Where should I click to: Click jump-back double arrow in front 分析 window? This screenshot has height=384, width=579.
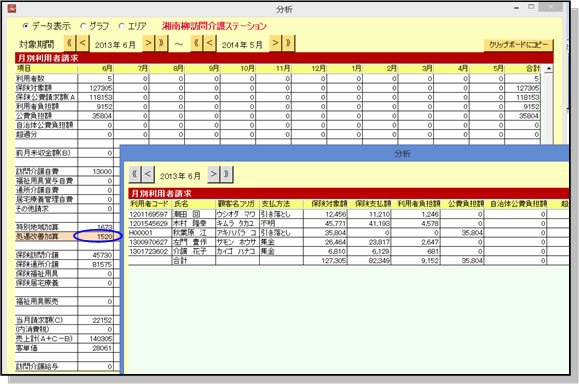click(x=135, y=174)
